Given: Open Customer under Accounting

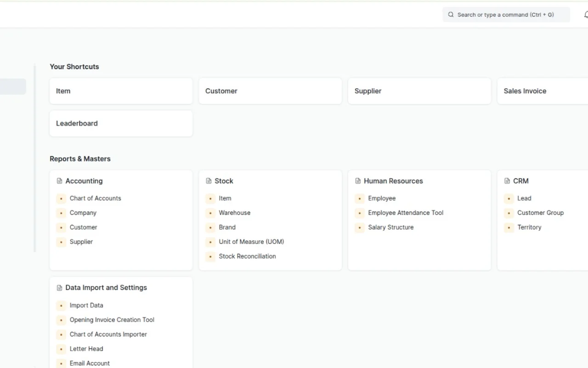Looking at the screenshot, I should pos(83,227).
